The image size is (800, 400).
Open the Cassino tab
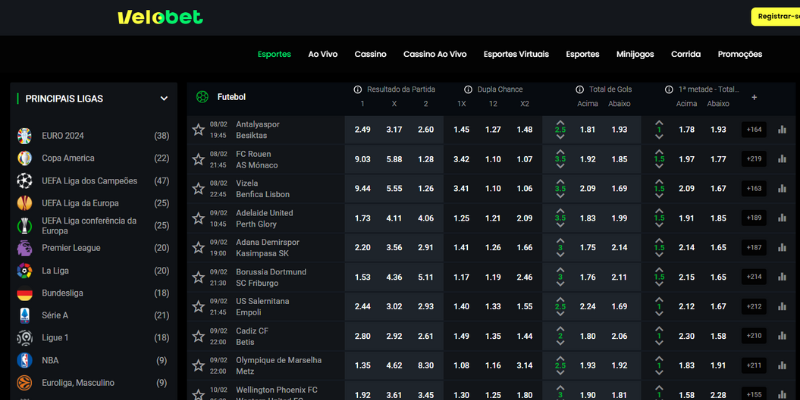point(370,54)
